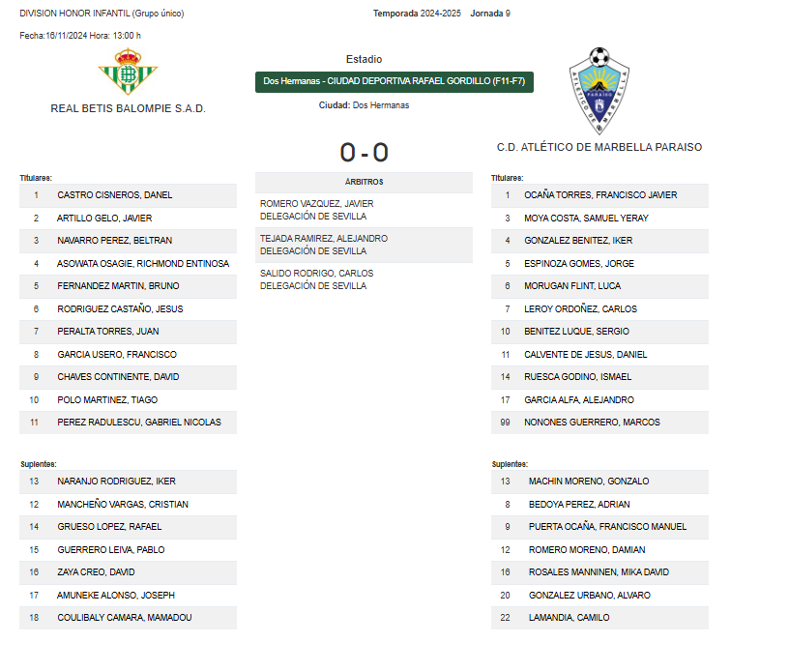The height and width of the screenshot is (672, 789).
Task: Click referee ROMERO VAZQUEZ, JAVIER
Action: (317, 204)
